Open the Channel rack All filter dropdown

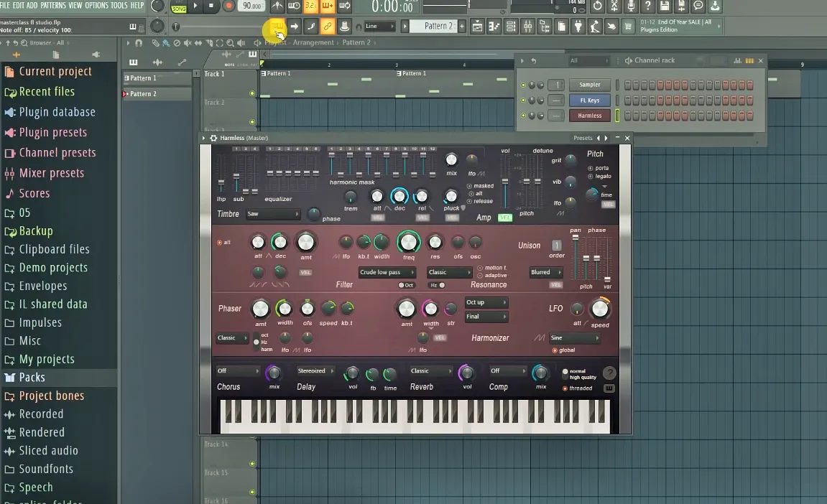click(588, 60)
